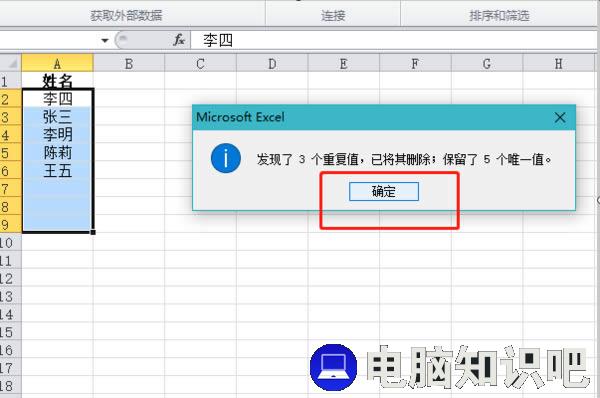Click the cell containing 李明
Viewport: 600px width, 398px height.
click(57, 135)
